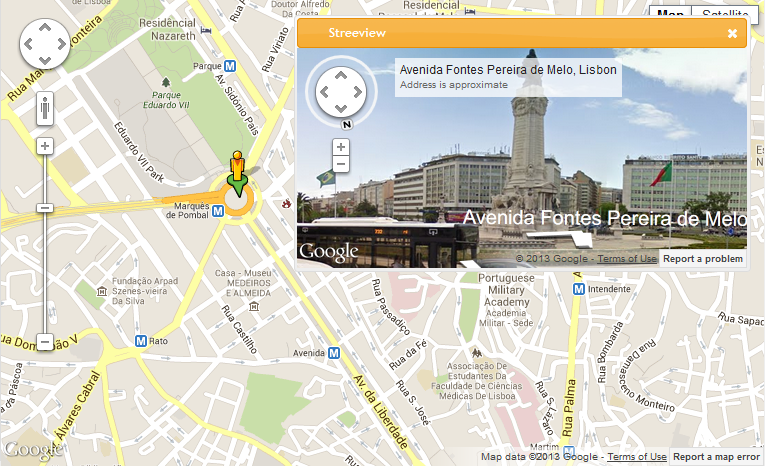Screen dimensions: 765x466
Task: Pan the map right with the right arrow
Action: [x=61, y=44]
